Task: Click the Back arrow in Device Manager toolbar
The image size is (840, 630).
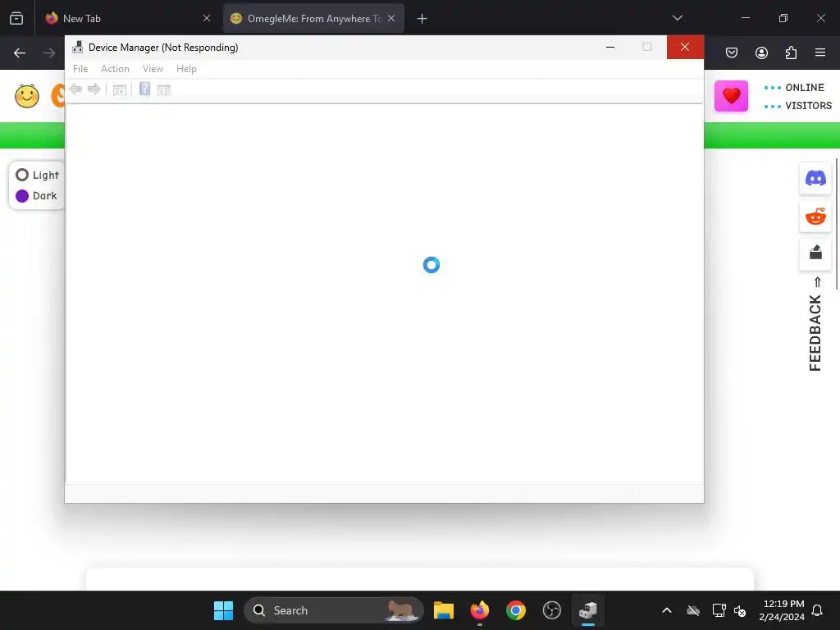Action: [75, 89]
